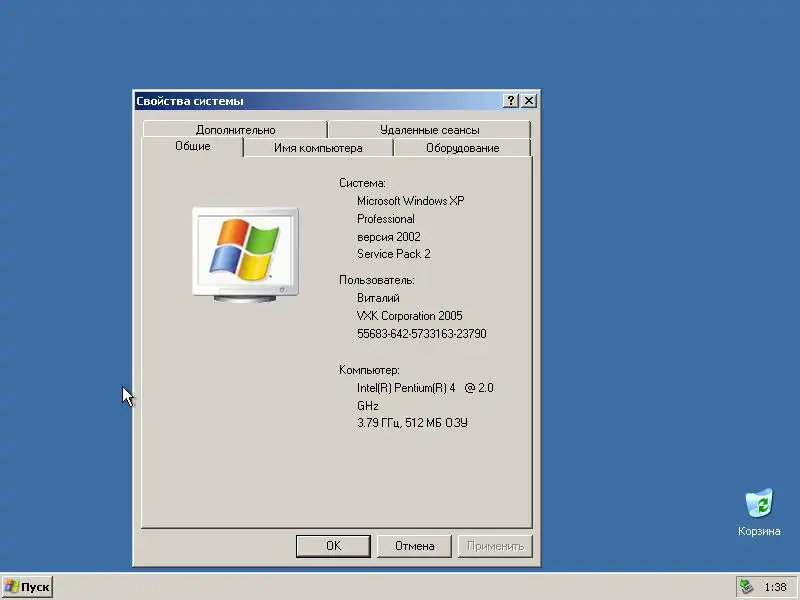Click the VXK Corporation 2005 text
The width and height of the screenshot is (800, 600).
409,316
